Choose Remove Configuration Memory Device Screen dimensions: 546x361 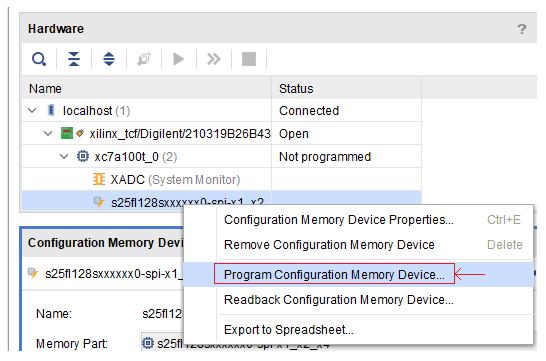point(329,245)
